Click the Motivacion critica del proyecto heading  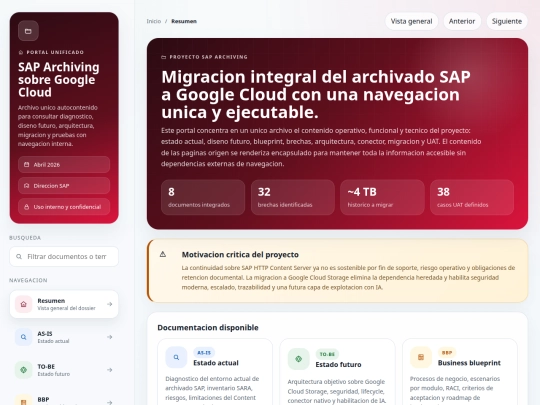pos(240,255)
